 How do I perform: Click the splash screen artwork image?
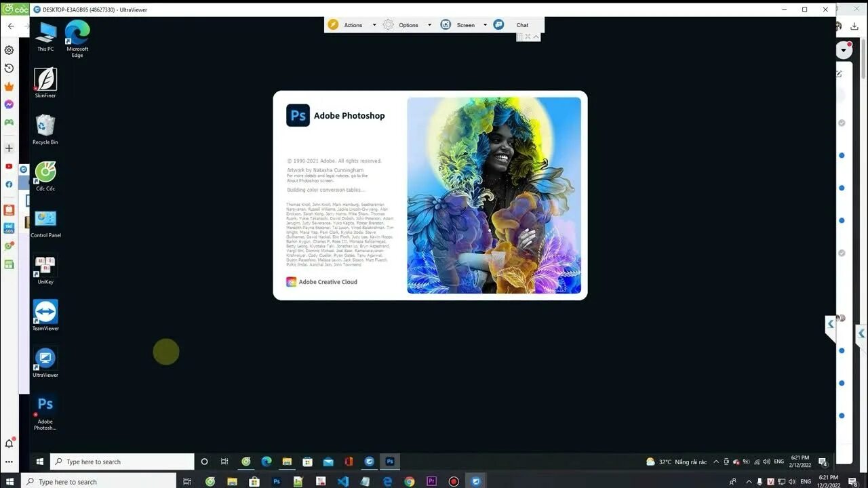click(x=494, y=195)
